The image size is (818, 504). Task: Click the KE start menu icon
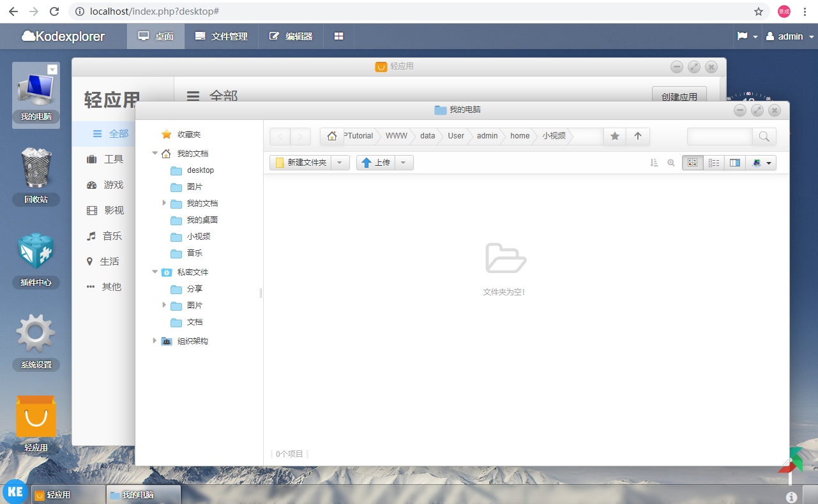pyautogui.click(x=15, y=491)
